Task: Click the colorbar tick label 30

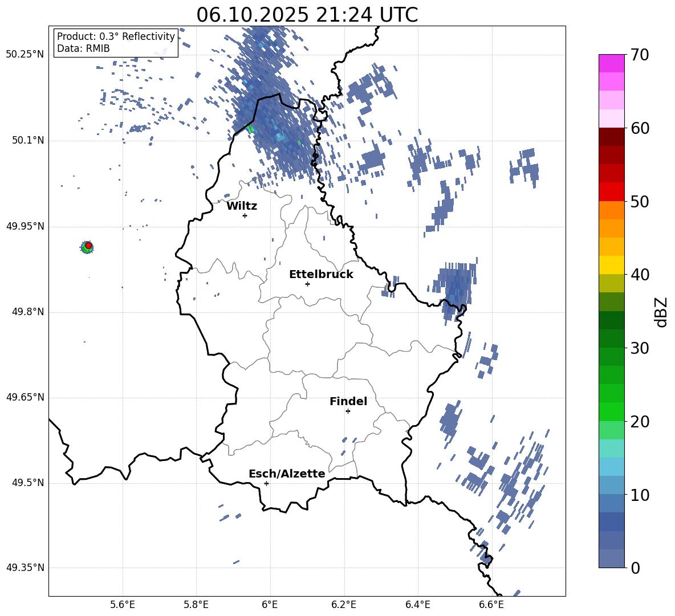Action: pos(640,348)
